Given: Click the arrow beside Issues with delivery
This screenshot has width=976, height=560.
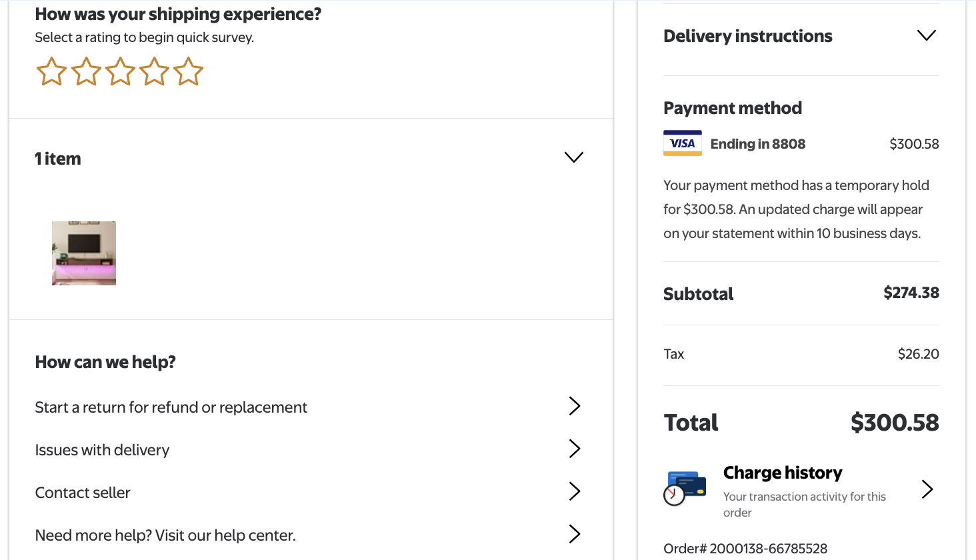Looking at the screenshot, I should click(x=574, y=449).
